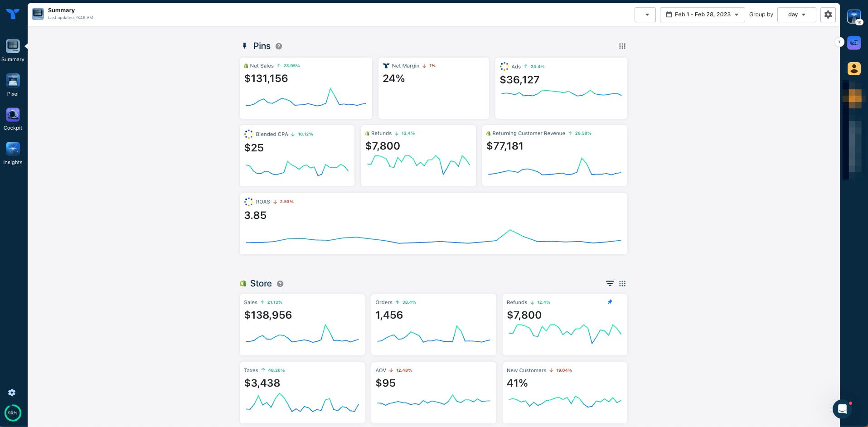Screen dimensions: 868x427
Task: Open the settings gear at bottom of sidebar
Action: 12,393
